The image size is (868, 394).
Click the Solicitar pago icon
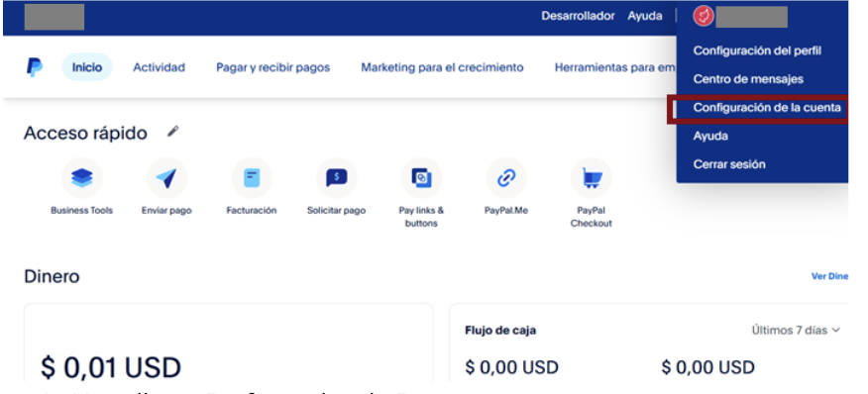[337, 178]
